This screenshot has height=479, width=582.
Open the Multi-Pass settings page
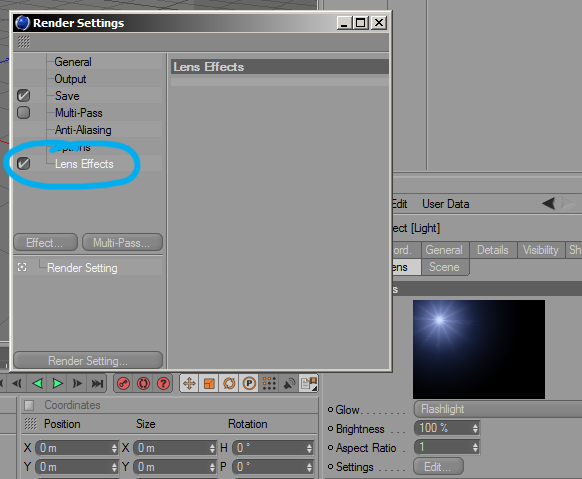pos(79,113)
